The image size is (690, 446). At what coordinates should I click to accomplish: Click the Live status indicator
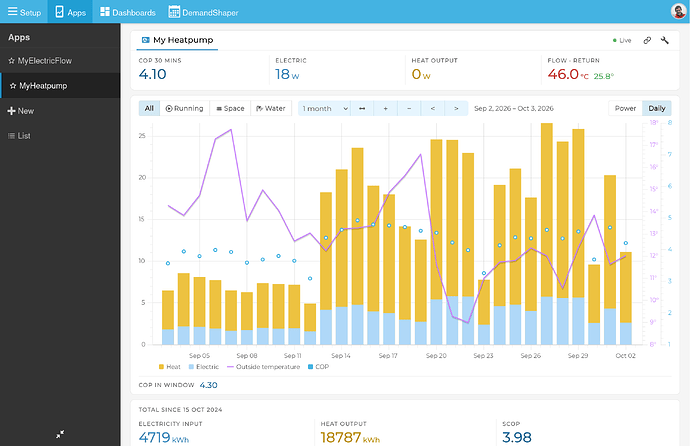[622, 40]
